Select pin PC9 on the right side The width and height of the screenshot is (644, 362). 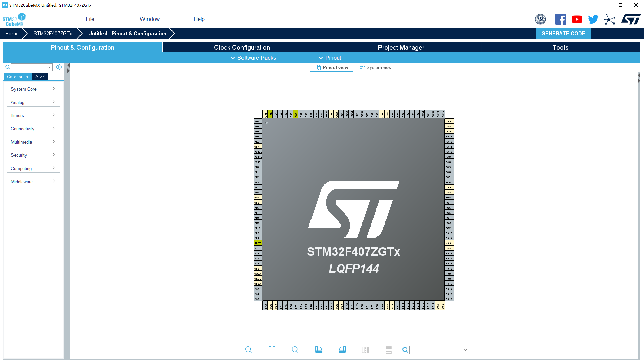pos(450,167)
